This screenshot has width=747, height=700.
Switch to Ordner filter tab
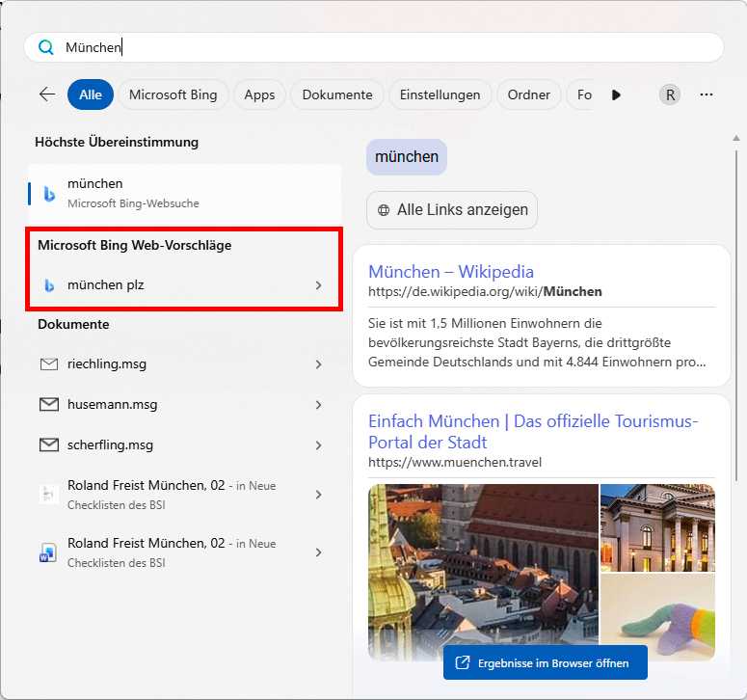coord(529,94)
